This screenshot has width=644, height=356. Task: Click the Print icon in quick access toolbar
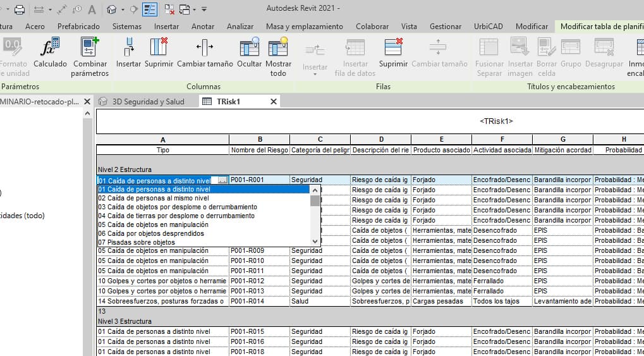tap(20, 9)
